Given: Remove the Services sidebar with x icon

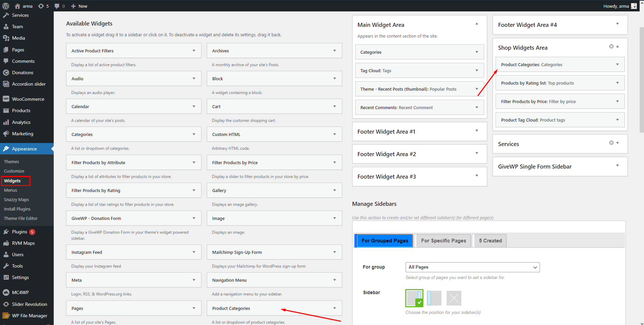Looking at the screenshot, I should (x=611, y=143).
